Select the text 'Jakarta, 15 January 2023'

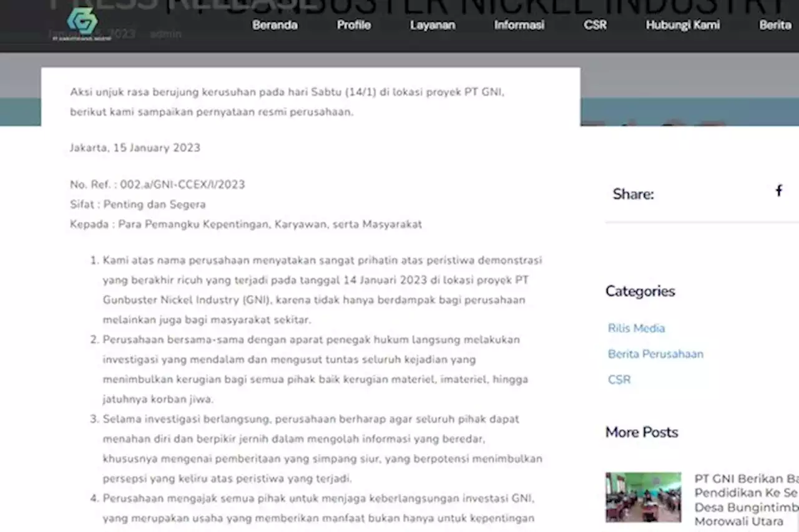coord(135,148)
